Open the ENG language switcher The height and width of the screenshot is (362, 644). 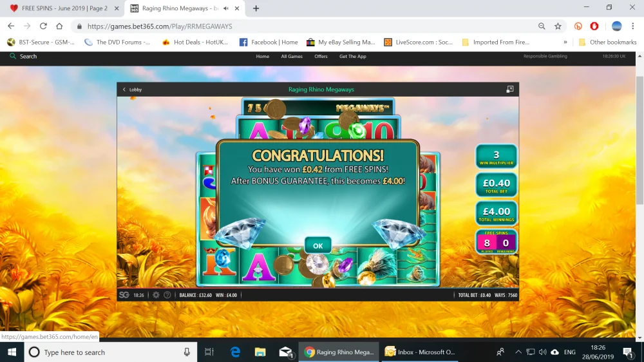click(x=570, y=352)
